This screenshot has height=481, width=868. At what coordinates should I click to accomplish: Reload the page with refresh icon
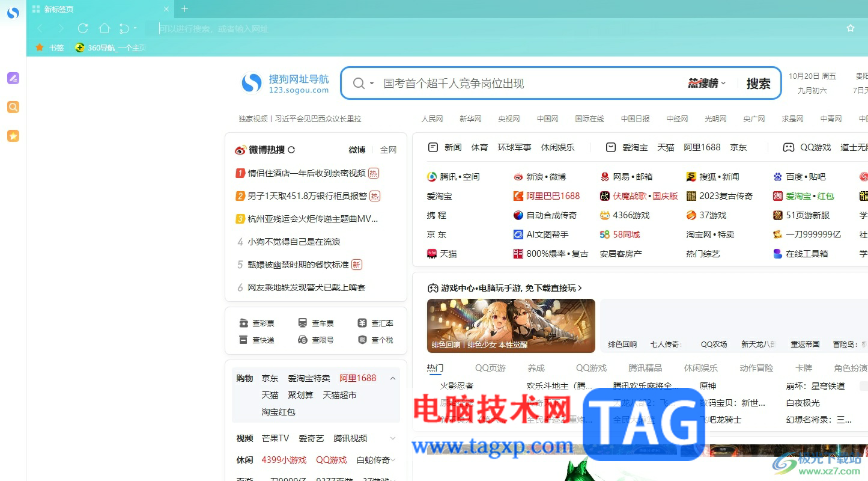tap(83, 28)
